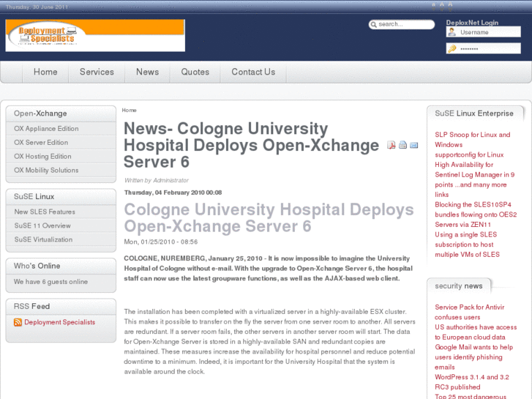Focus the password input field

click(483, 48)
